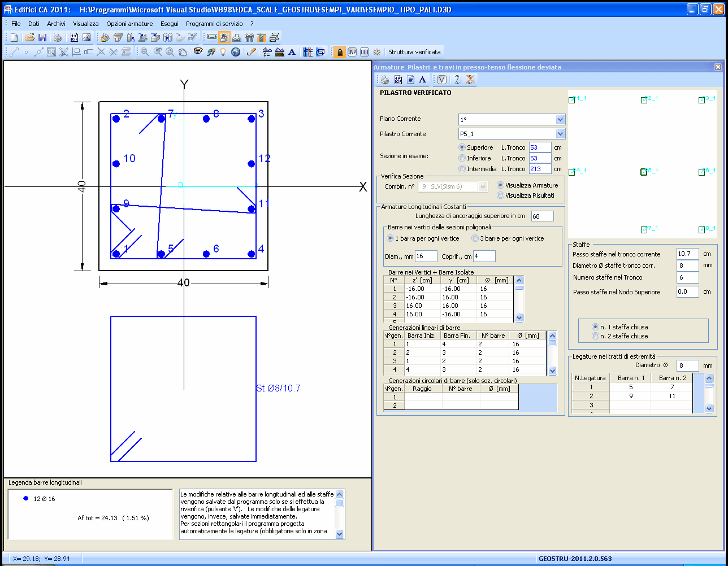Click the OUT output results icon

click(365, 52)
